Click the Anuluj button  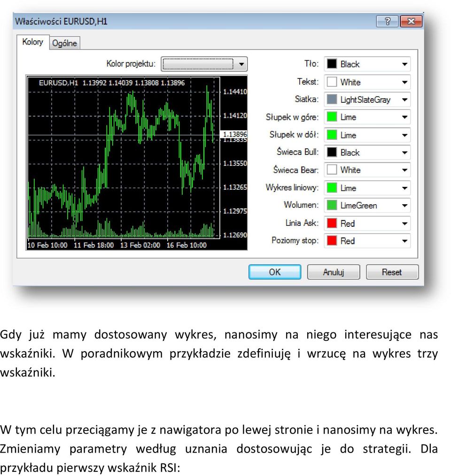click(x=334, y=272)
